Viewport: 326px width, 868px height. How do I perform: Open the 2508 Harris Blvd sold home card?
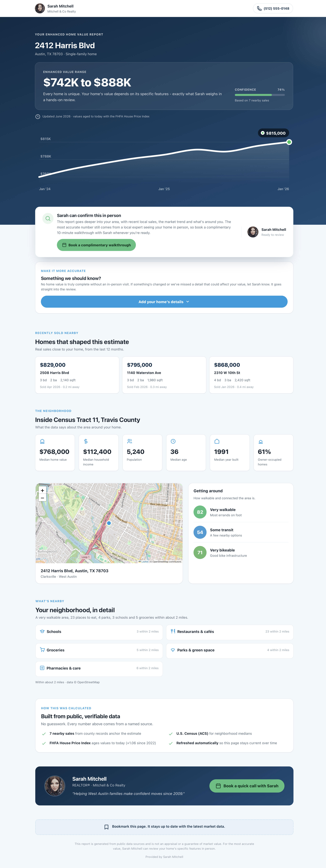click(x=77, y=375)
